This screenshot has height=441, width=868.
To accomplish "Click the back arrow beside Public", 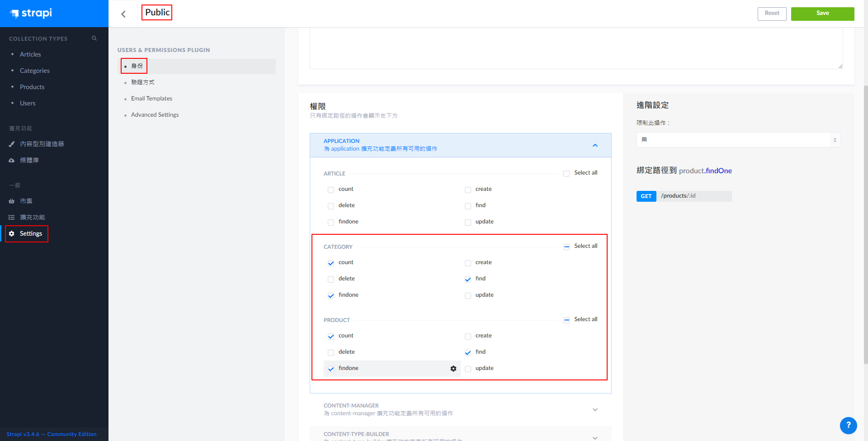I will click(x=123, y=14).
